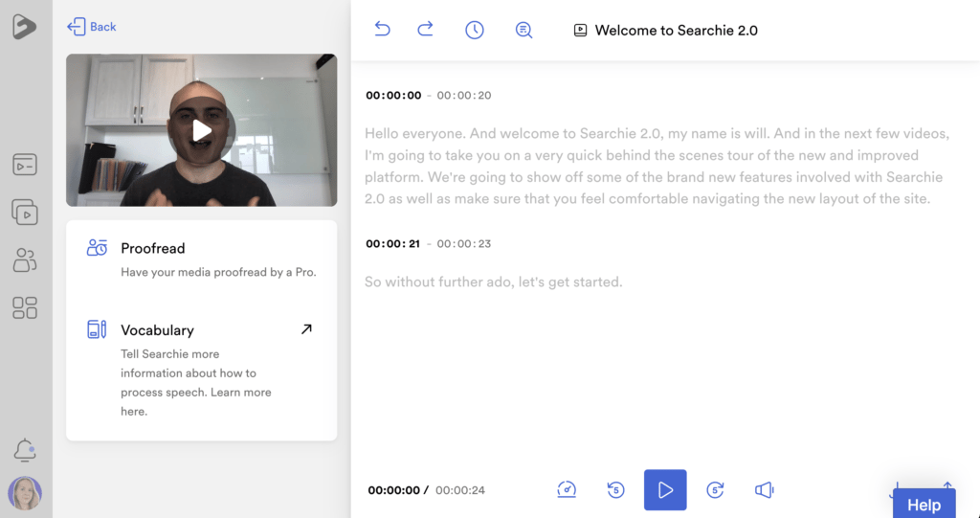Click the total duration 00:00:24
This screenshot has height=518, width=980.
point(460,490)
